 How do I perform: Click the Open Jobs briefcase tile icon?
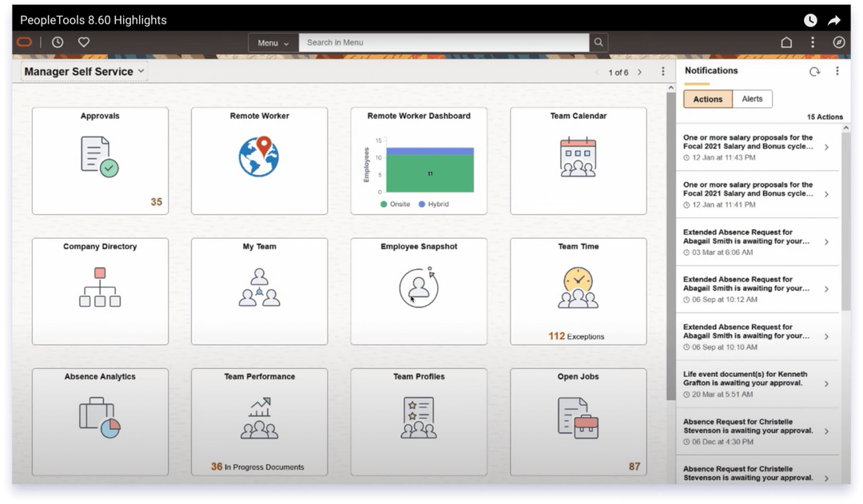(578, 418)
